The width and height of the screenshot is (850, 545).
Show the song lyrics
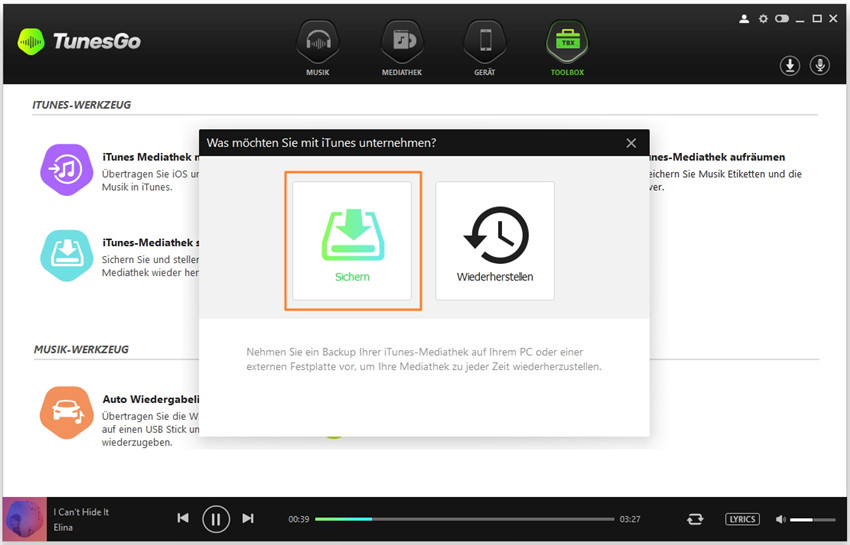pos(742,519)
